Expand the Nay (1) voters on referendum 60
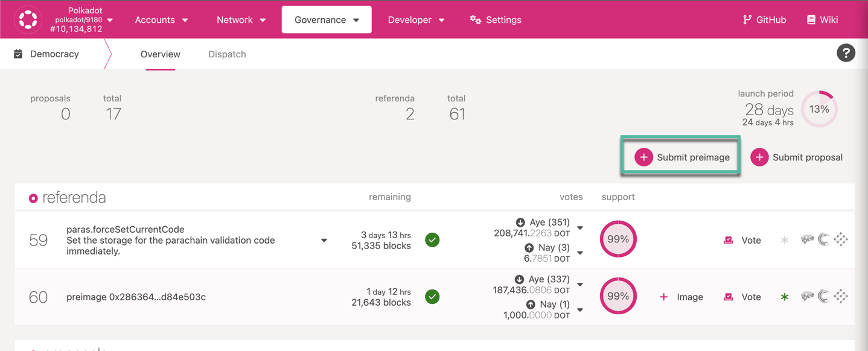The image size is (868, 351). [x=580, y=310]
